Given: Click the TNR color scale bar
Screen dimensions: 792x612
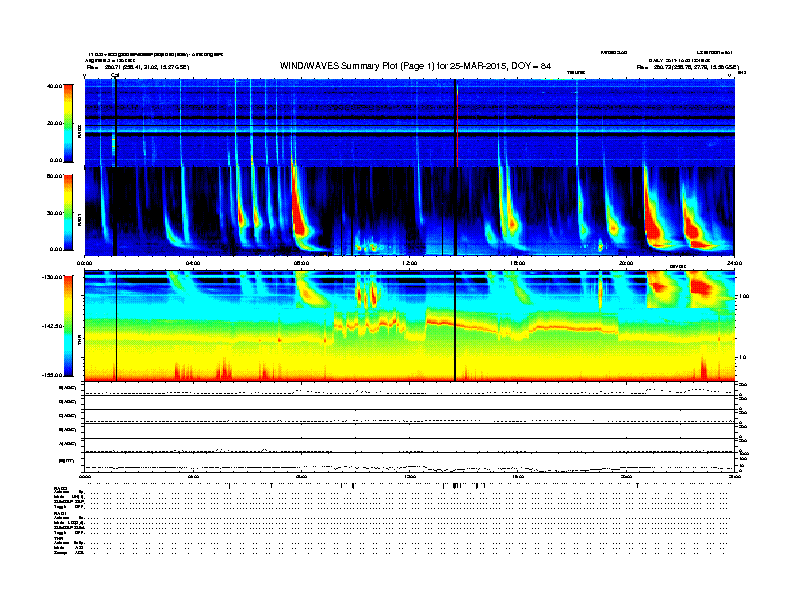Looking at the screenshot, I should [x=68, y=326].
